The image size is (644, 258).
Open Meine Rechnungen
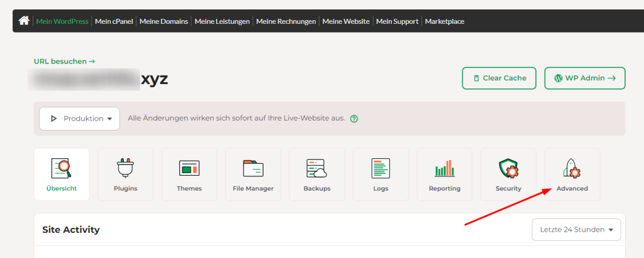coord(286,21)
